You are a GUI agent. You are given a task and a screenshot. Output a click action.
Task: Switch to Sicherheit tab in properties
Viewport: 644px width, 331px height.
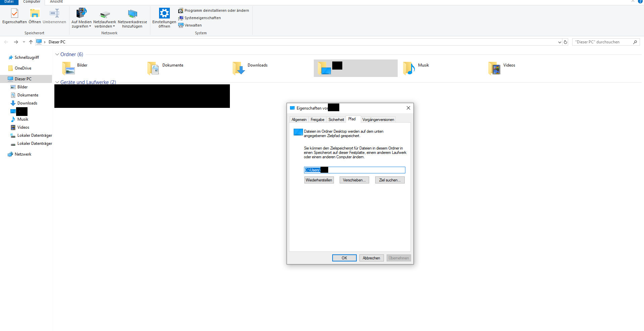(x=336, y=120)
